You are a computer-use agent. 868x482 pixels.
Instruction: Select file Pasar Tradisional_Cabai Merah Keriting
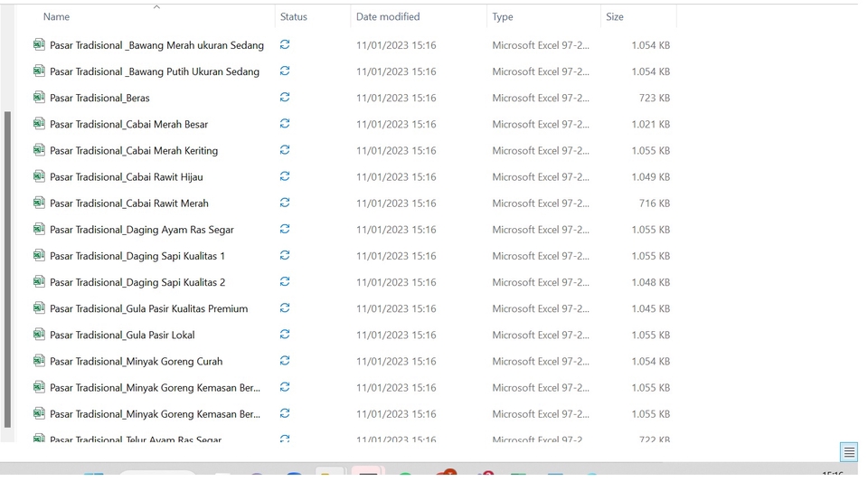134,150
